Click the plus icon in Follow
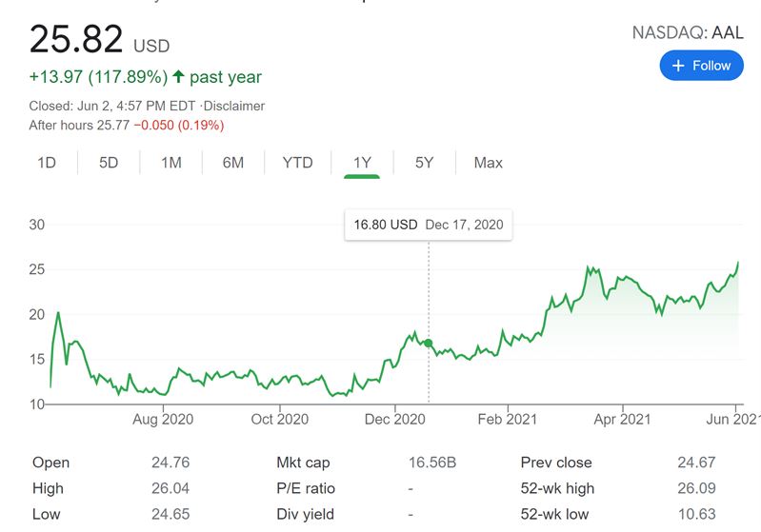761x532 pixels. click(x=678, y=66)
